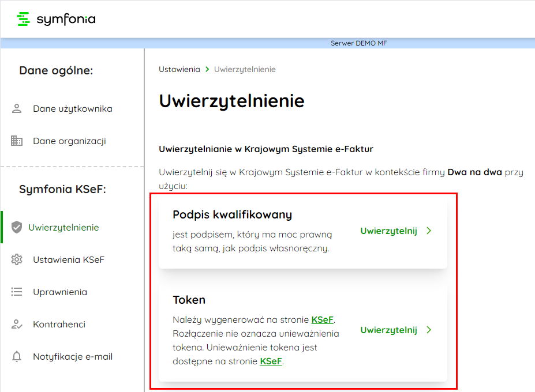Click the chevron arrow in the Token card

429,330
